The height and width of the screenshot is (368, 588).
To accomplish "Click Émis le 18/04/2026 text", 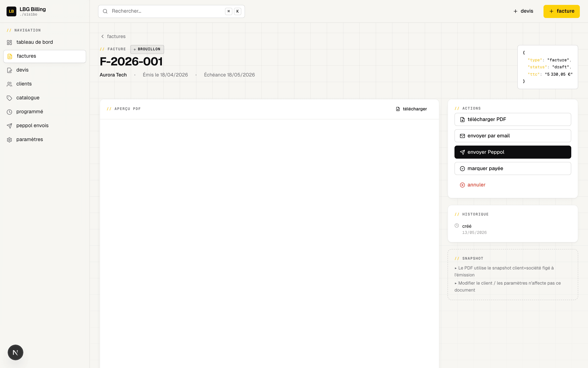I will 165,75.
